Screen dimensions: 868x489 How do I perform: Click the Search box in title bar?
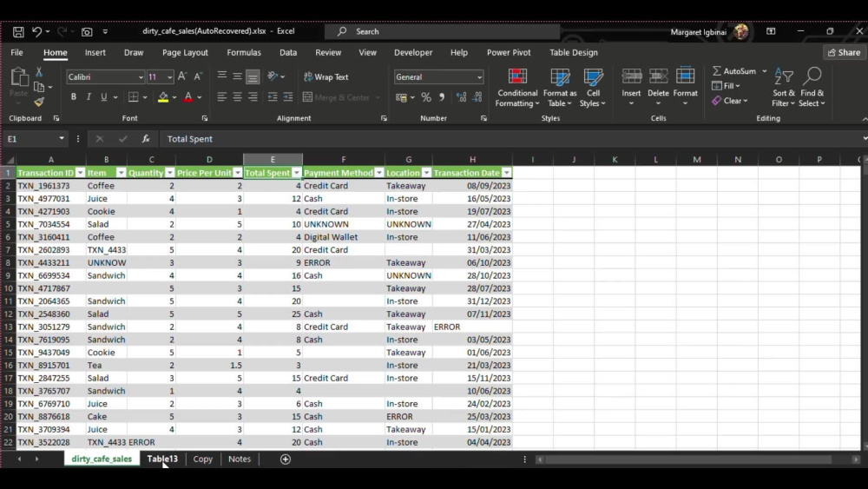pyautogui.click(x=443, y=31)
